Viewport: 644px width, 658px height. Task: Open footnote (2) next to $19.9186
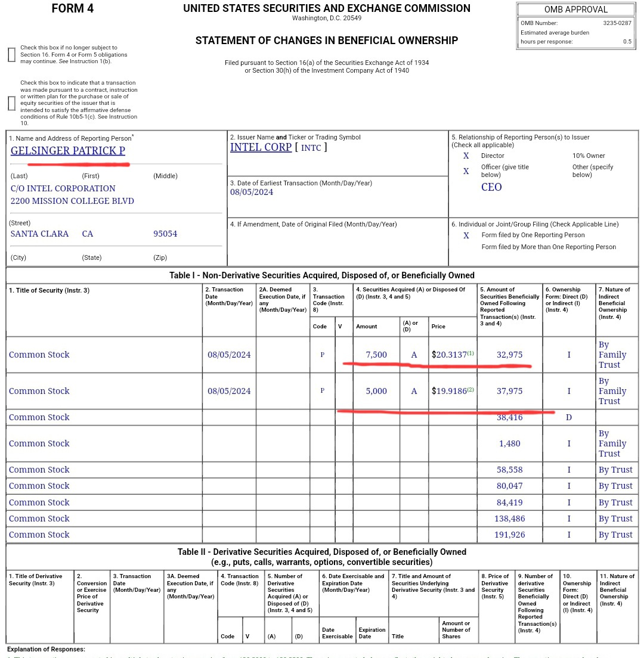470,389
